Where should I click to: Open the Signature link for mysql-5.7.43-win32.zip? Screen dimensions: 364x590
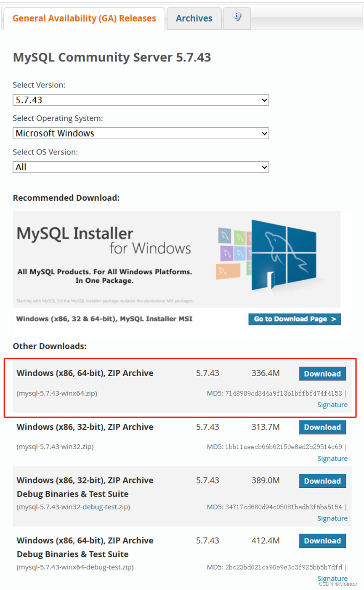pyautogui.click(x=332, y=458)
